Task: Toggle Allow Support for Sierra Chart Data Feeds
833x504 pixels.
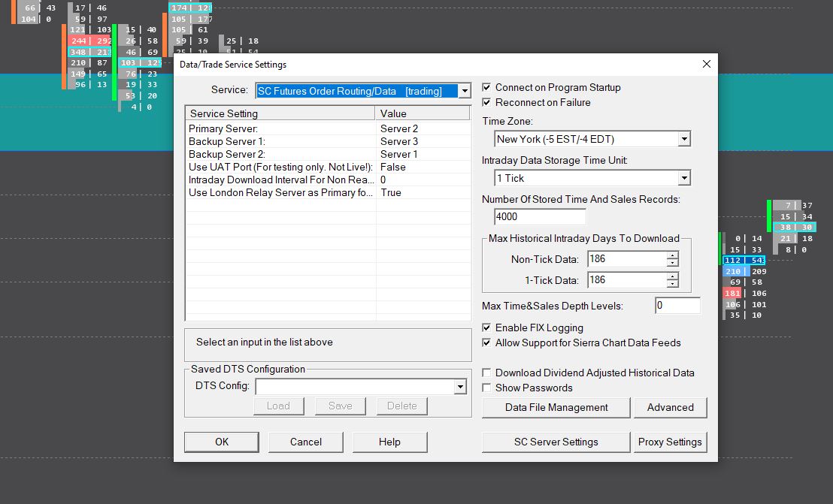Action: click(x=486, y=343)
